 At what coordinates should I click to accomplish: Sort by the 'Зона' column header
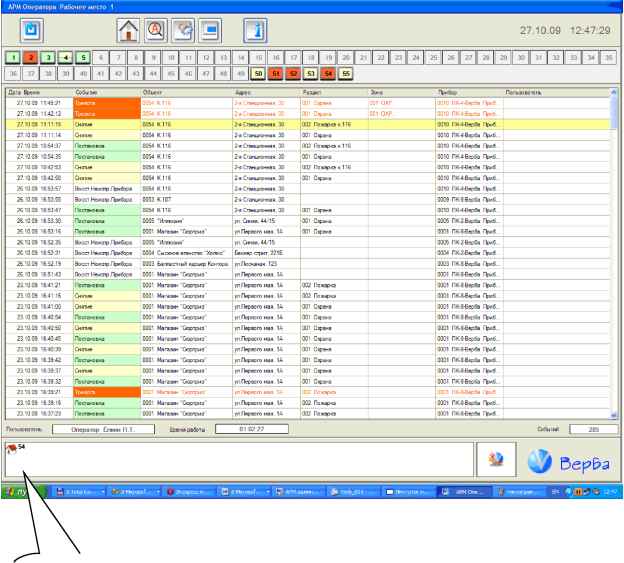[402, 92]
